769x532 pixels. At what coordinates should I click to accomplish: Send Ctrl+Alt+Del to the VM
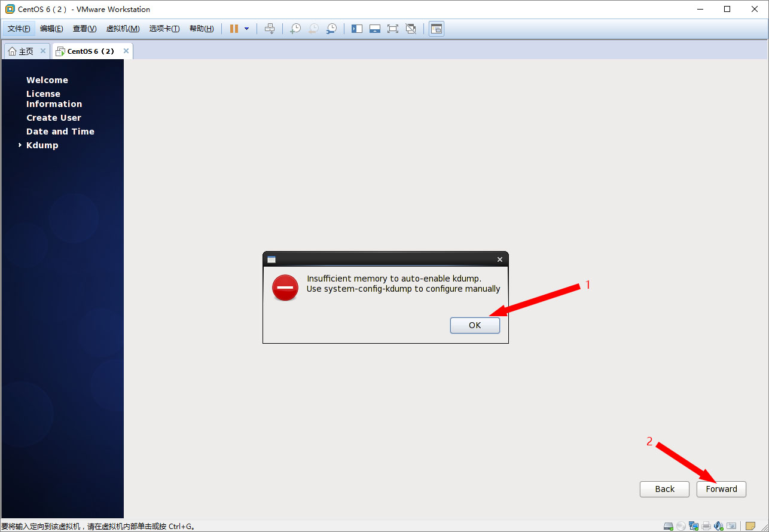(x=270, y=29)
